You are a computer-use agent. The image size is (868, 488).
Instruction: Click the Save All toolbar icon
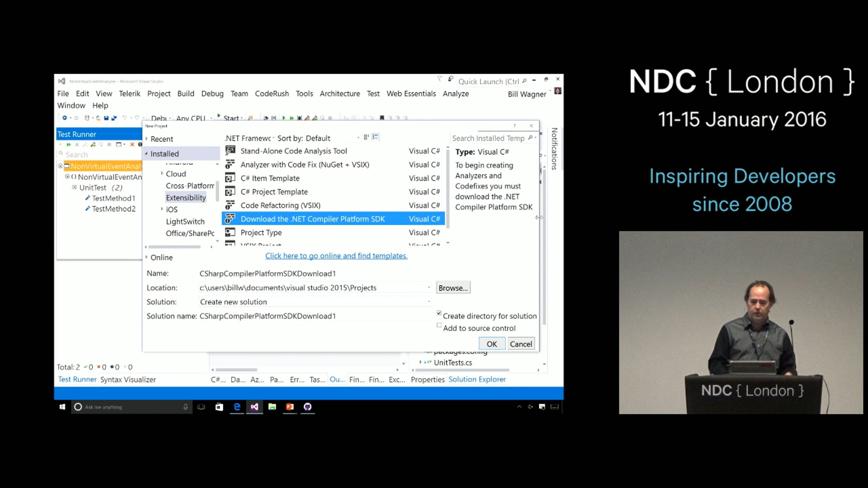click(114, 118)
